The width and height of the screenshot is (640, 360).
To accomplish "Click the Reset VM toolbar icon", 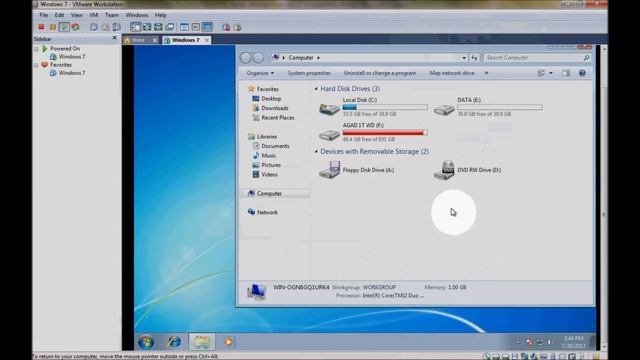I will [x=76, y=27].
